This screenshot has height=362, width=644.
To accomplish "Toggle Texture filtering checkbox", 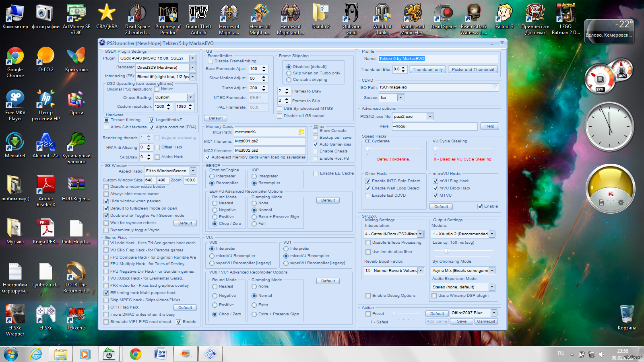I will point(107,120).
